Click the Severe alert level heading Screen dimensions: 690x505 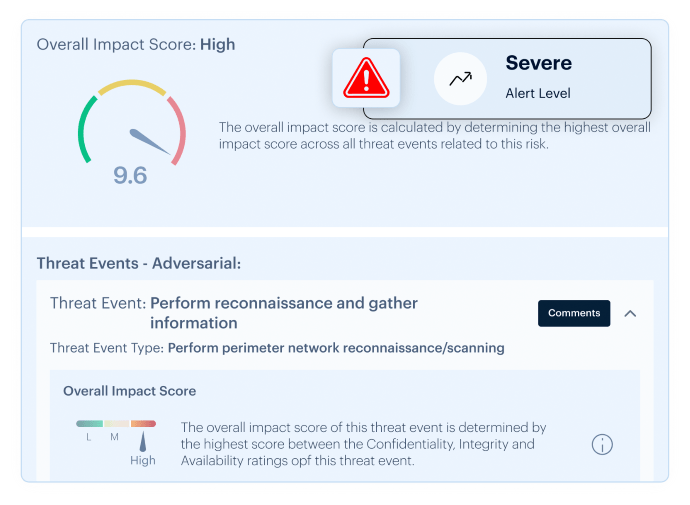[539, 63]
